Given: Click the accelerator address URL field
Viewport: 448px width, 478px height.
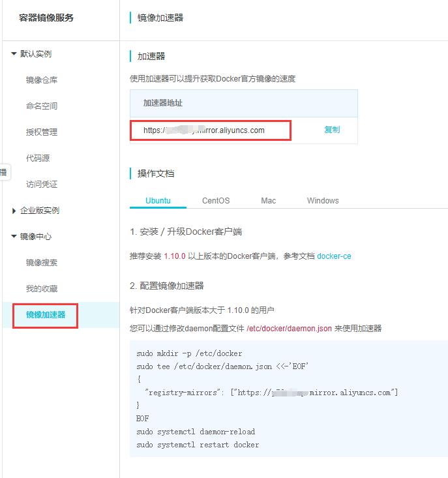Looking at the screenshot, I should [x=210, y=130].
